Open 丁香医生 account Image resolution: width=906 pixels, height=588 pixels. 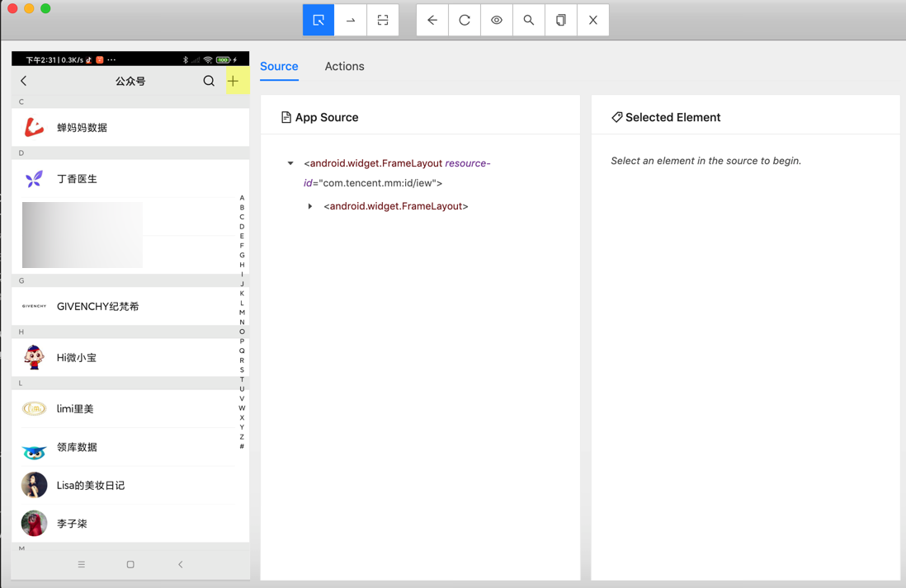click(130, 178)
